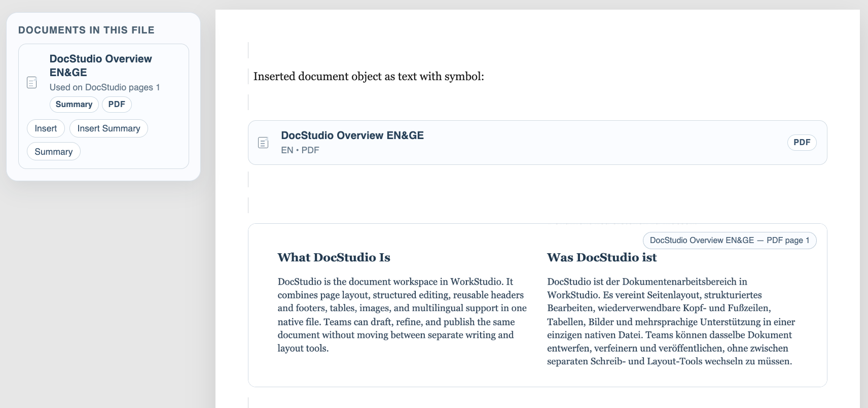Click the 'Inserted document object as text with symbol:' line
Viewport: 868px width, 408px height.
[x=369, y=77]
